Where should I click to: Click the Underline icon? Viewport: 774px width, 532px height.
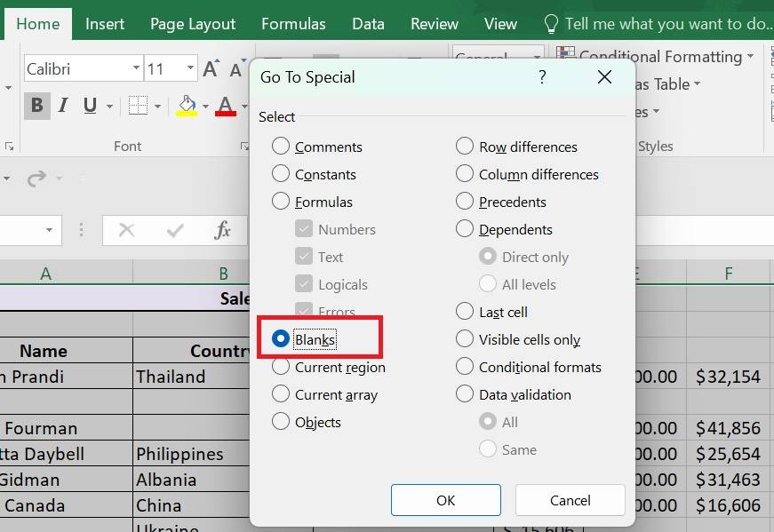90,106
